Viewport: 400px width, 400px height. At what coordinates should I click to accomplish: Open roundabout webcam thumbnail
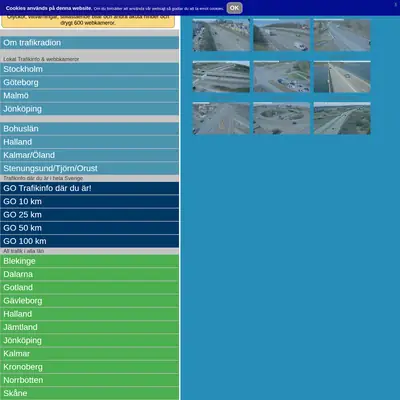coord(282,118)
